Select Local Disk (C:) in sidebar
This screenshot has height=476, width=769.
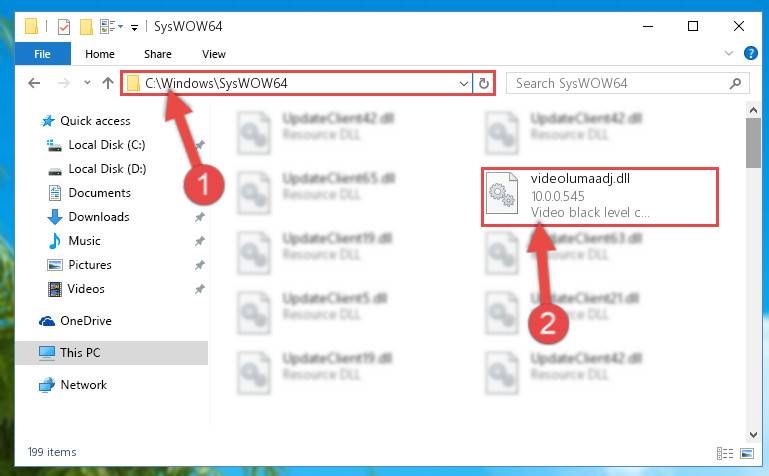click(x=107, y=145)
